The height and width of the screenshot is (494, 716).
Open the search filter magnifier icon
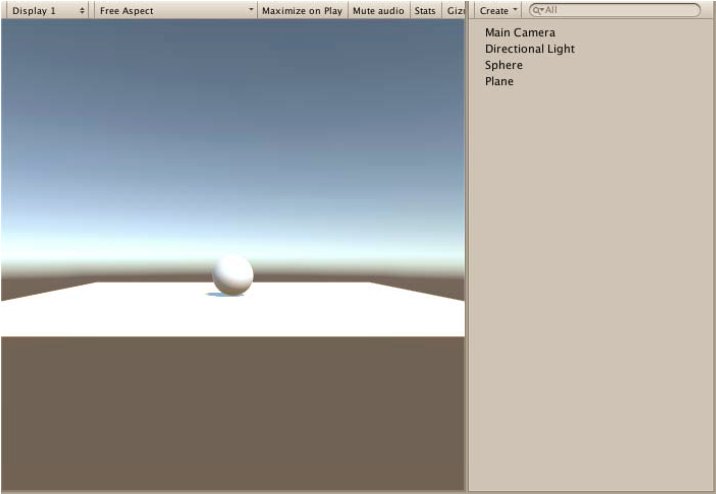click(x=539, y=10)
